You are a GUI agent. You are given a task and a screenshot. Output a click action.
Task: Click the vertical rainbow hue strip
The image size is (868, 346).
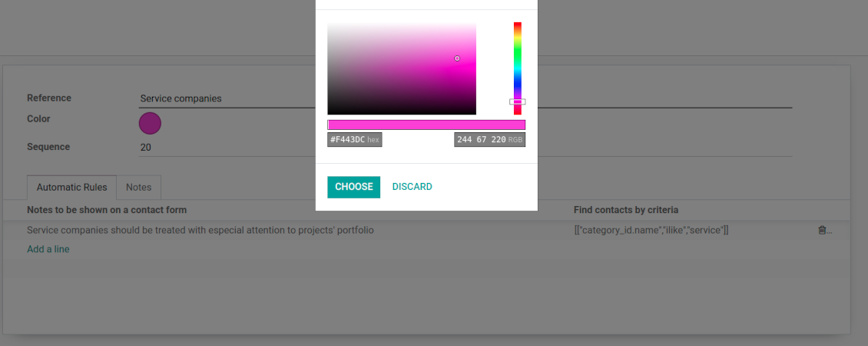coord(518,68)
